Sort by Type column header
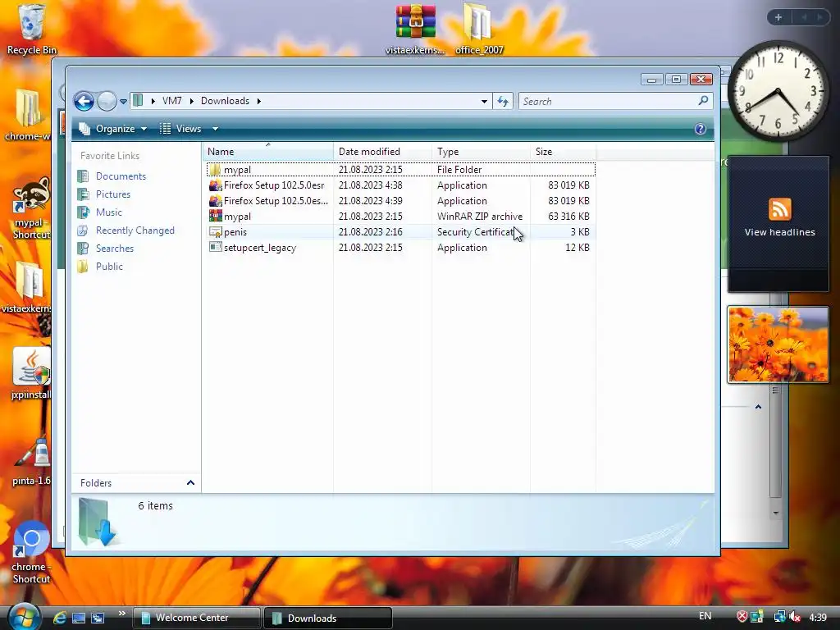The image size is (840, 630). coord(481,152)
